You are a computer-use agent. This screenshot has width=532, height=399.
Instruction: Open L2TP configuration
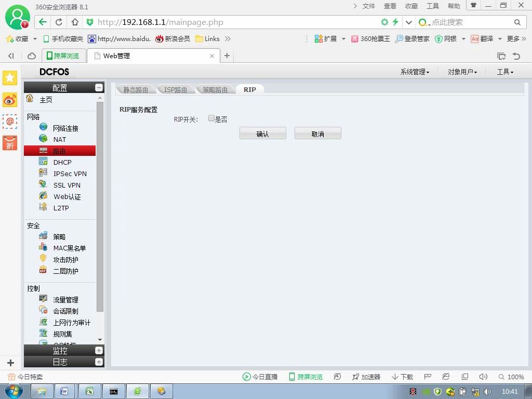(x=61, y=208)
